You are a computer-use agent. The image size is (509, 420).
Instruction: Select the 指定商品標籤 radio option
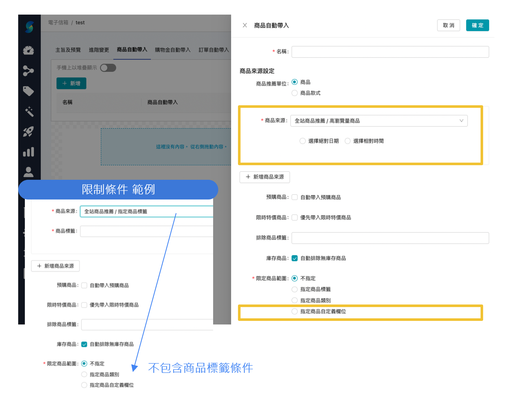tap(295, 289)
